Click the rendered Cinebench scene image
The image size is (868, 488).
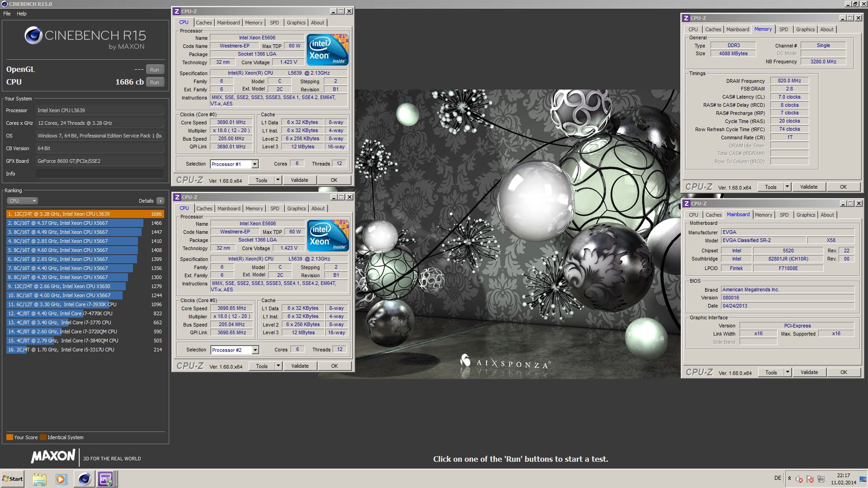[x=517, y=234]
